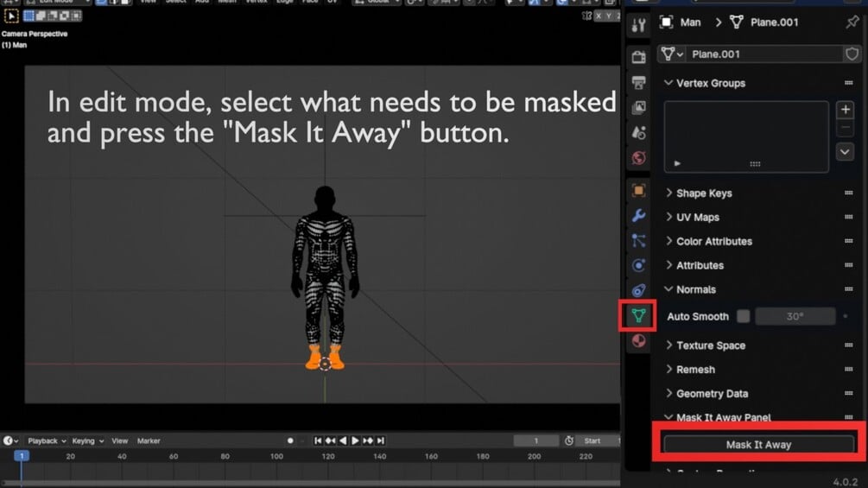Open the timeline Keying menu

click(87, 441)
